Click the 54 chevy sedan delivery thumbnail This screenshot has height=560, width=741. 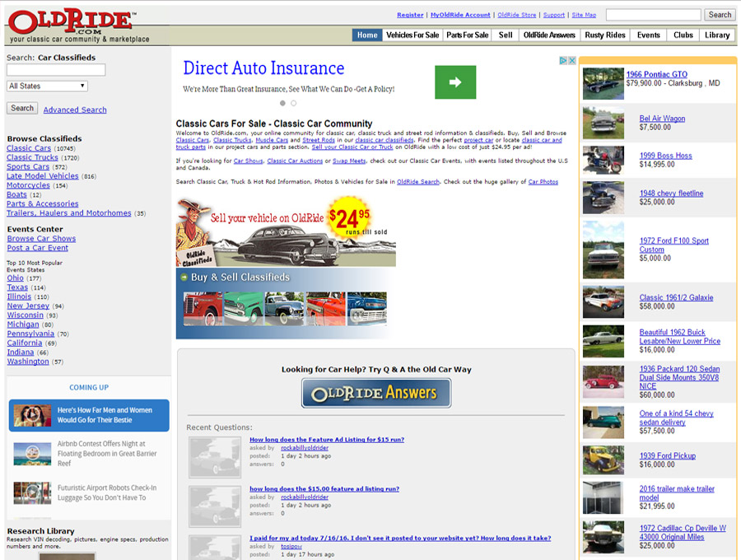[603, 422]
